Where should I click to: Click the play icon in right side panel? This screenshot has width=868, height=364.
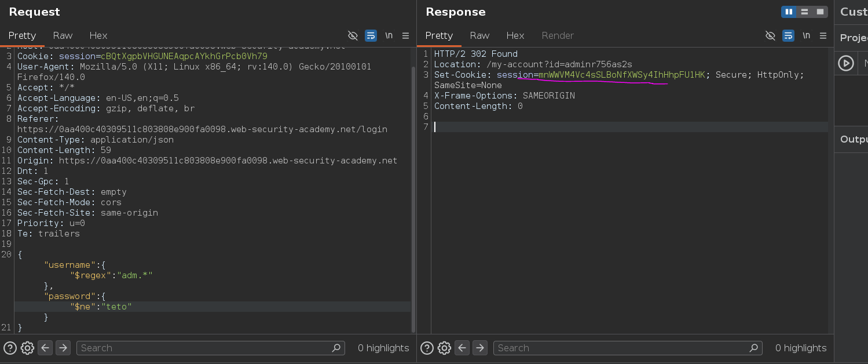(x=847, y=63)
